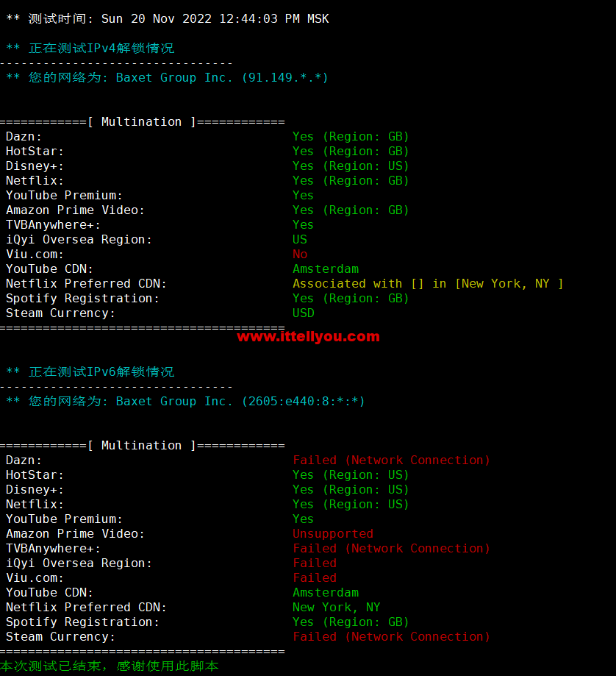Select "Steam Currency:" label in the IPv6 results

[60, 637]
